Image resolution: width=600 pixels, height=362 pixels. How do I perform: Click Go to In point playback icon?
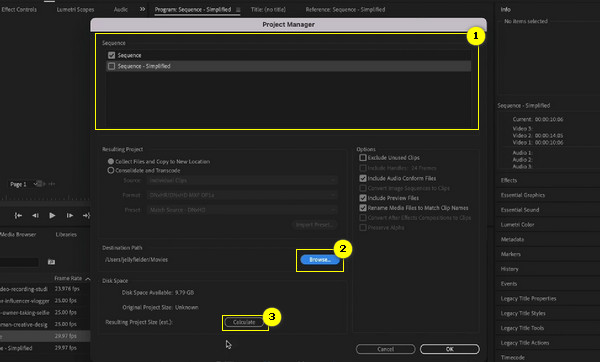(x=18, y=216)
